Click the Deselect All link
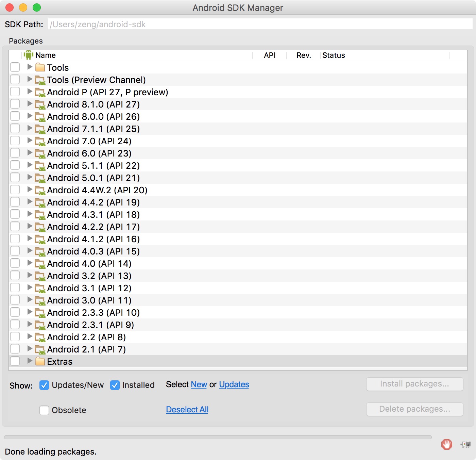Image resolution: width=476 pixels, height=460 pixels. 187,410
